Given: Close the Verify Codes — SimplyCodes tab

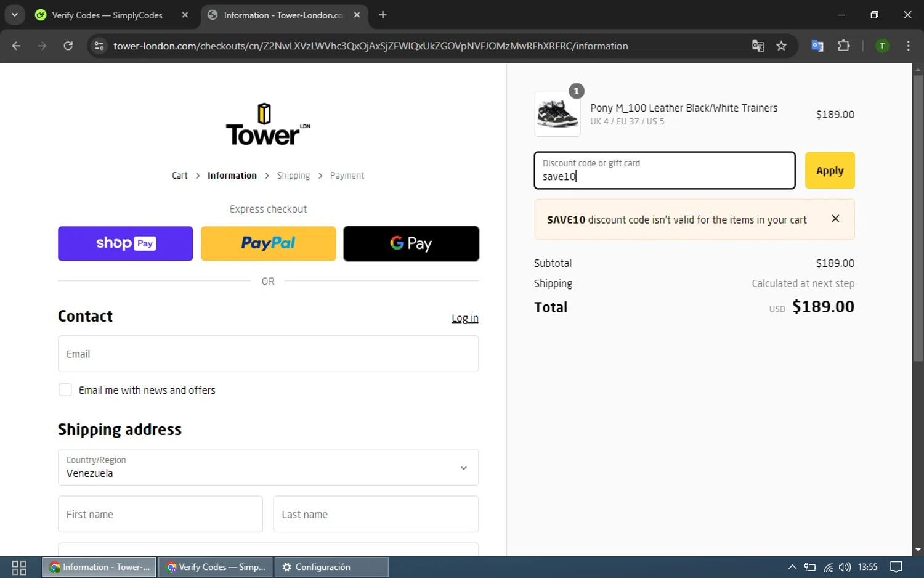Looking at the screenshot, I should coord(185,15).
